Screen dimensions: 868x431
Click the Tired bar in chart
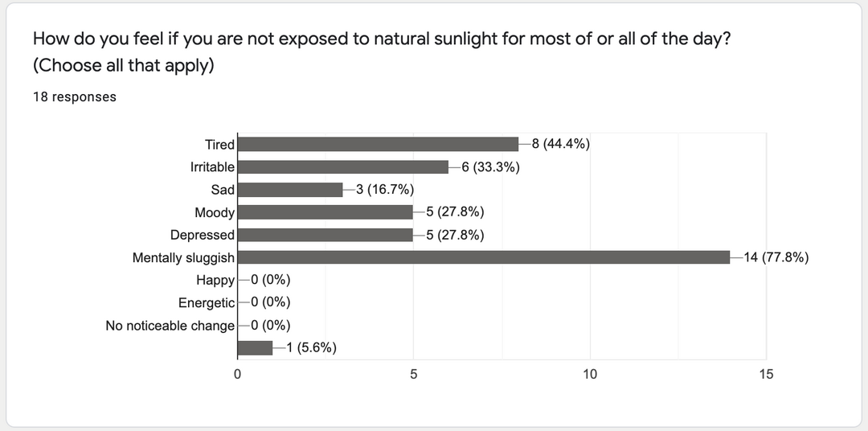379,144
